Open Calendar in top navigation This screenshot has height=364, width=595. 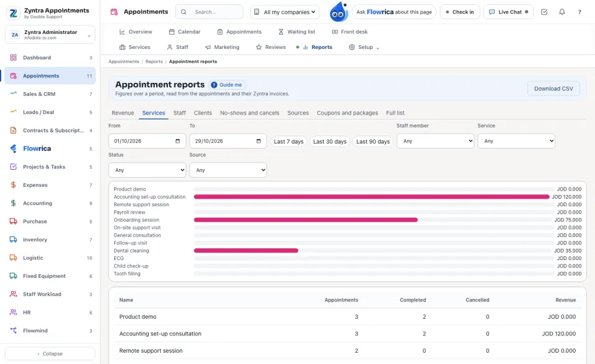coord(185,32)
